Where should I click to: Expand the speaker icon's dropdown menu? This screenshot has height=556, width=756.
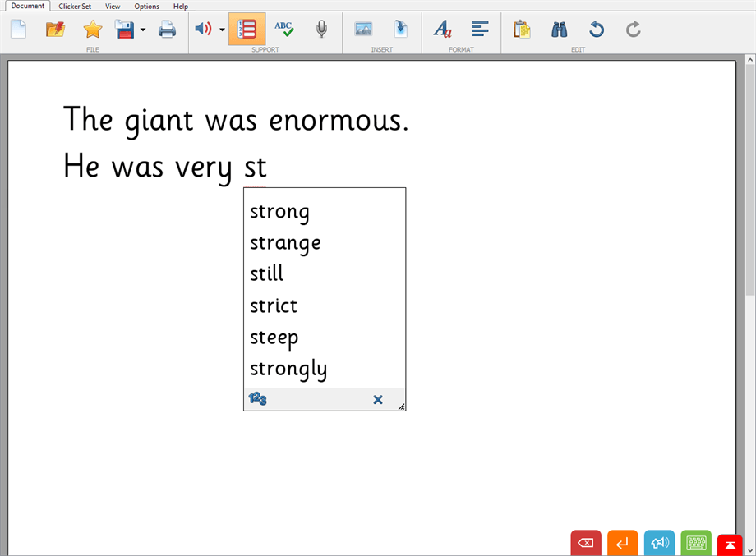[221, 30]
